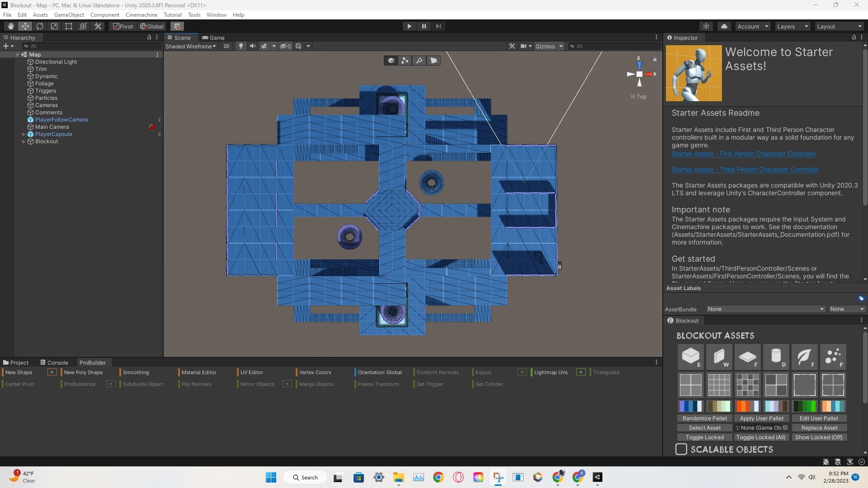868x488 pixels.
Task: Open Windows Search from the taskbar
Action: (305, 477)
